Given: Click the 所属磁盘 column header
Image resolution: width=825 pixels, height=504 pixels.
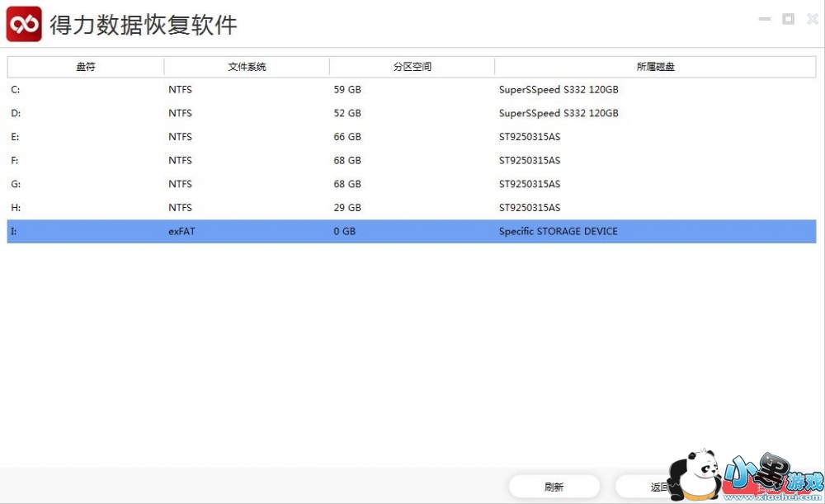Looking at the screenshot, I should tap(655, 67).
